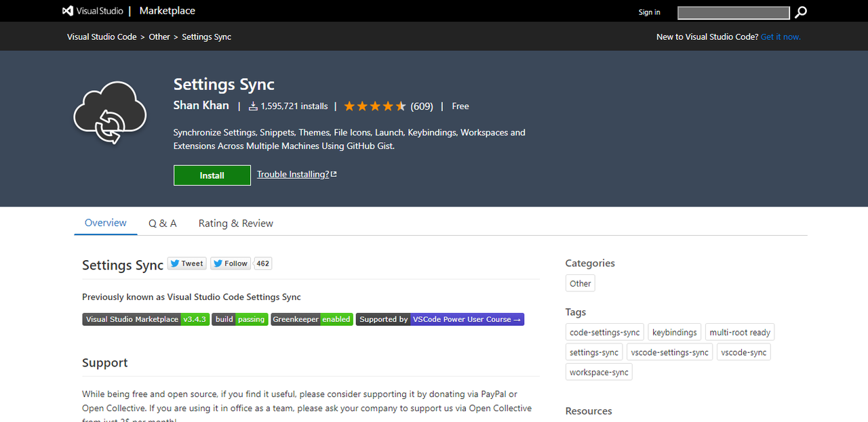The width and height of the screenshot is (868, 422).
Task: Click the keybindings tag
Action: point(674,333)
